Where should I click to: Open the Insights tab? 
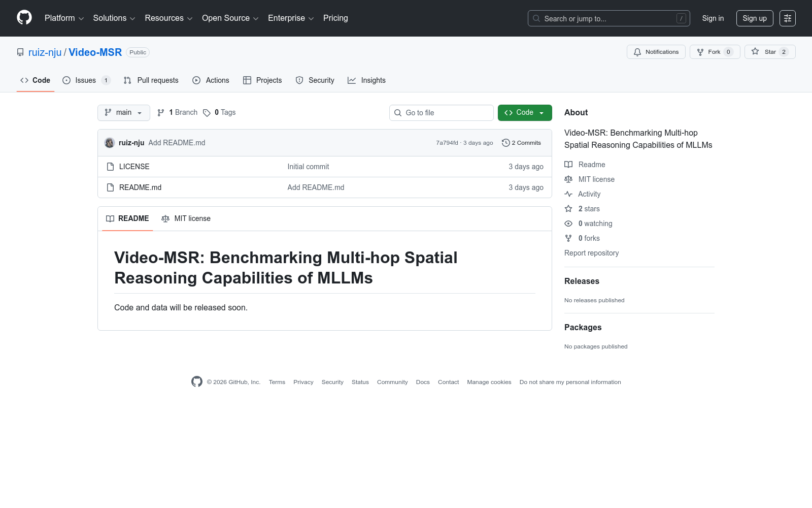366,80
